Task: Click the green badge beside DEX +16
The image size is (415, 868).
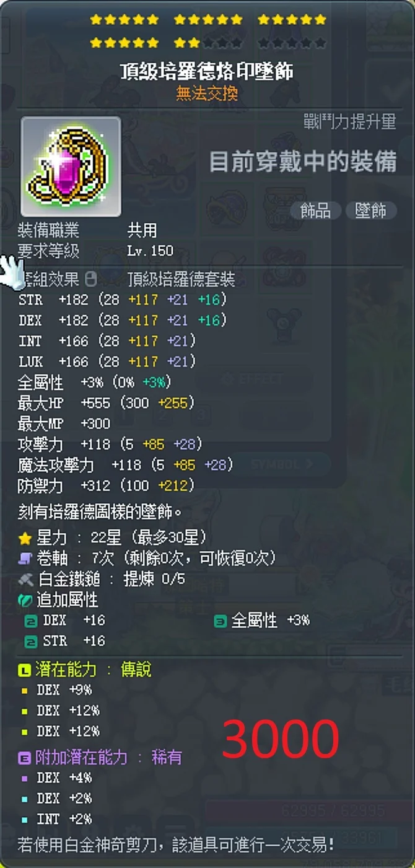Action: (31, 621)
